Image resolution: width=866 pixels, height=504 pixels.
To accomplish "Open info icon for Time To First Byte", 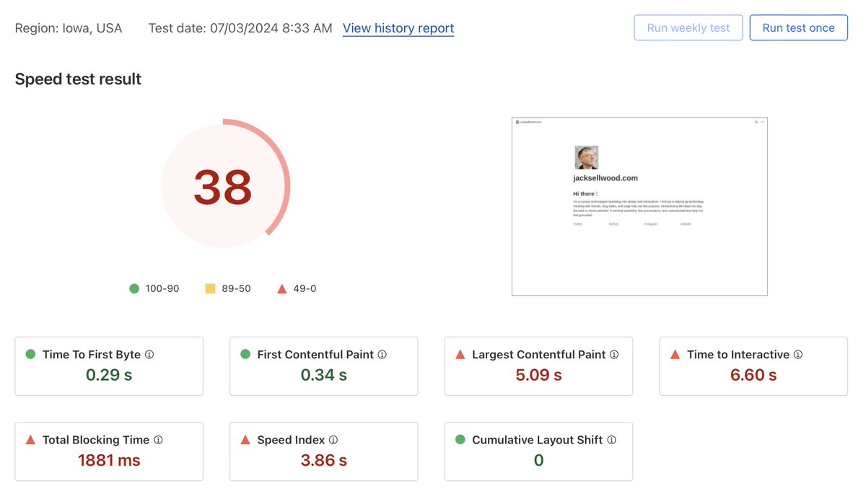I will 149,355.
